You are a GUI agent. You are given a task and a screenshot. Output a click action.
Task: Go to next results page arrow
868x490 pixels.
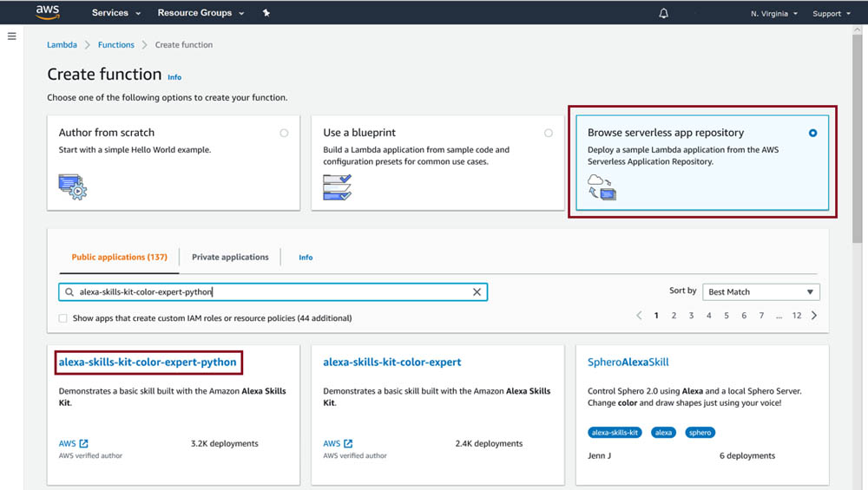(814, 315)
